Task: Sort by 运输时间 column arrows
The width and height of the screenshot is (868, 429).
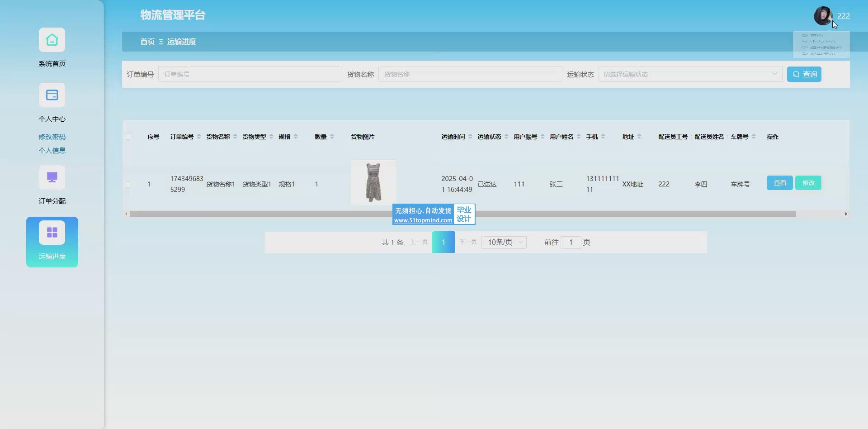Action: 470,137
